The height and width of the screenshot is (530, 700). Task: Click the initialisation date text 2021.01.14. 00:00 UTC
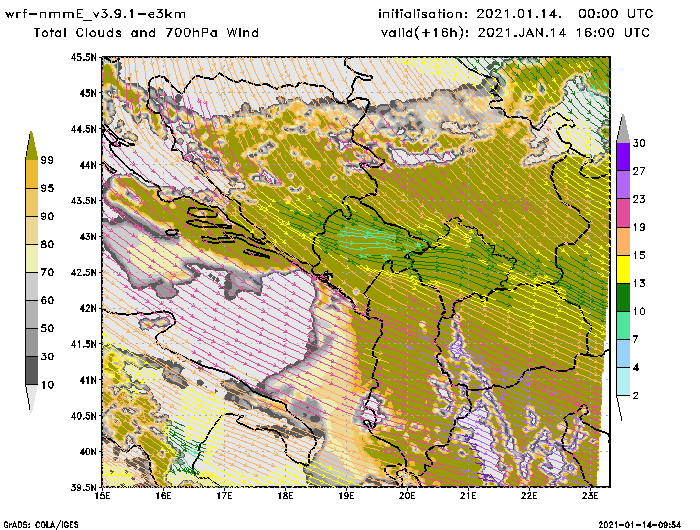(564, 14)
